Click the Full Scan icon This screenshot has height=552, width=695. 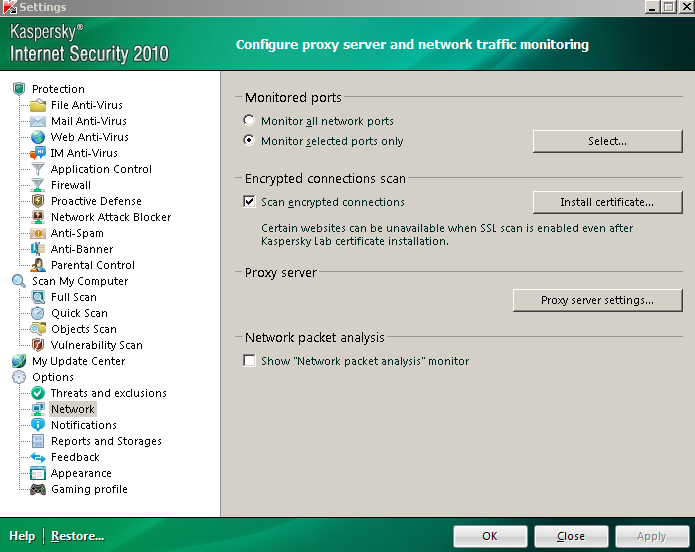[x=38, y=298]
